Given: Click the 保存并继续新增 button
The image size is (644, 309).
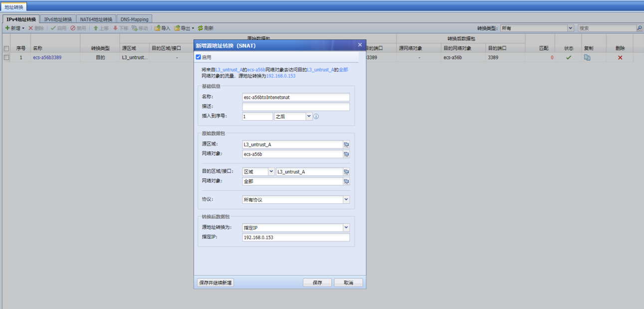Looking at the screenshot, I should pos(215,283).
